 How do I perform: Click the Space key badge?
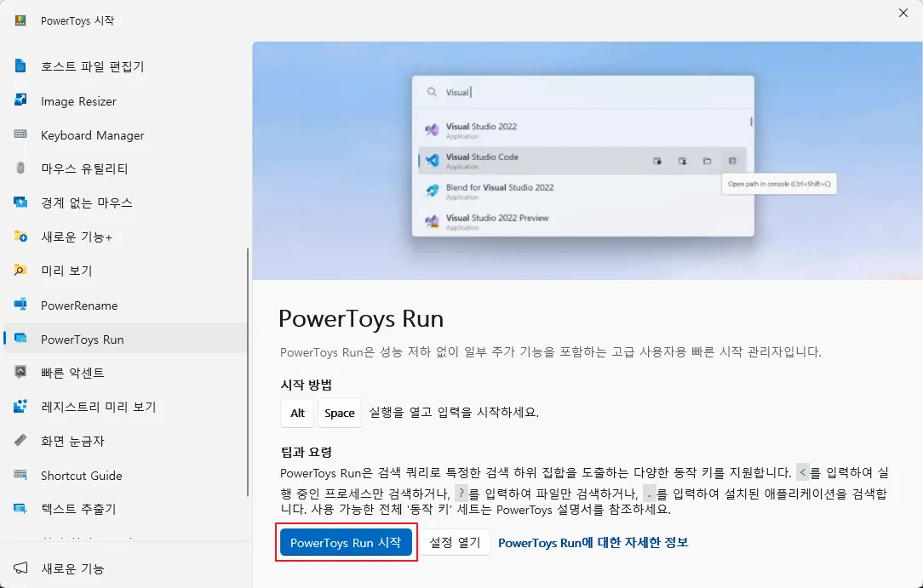click(339, 413)
